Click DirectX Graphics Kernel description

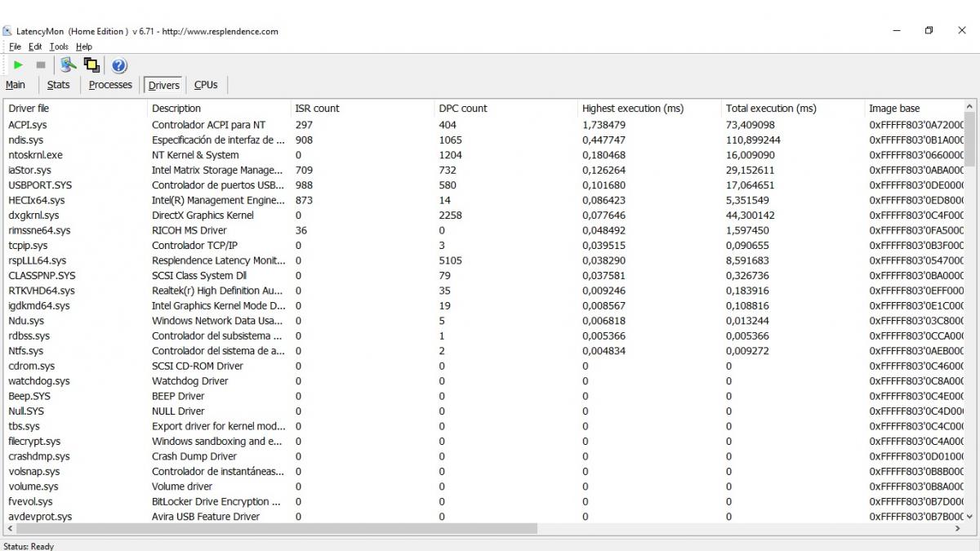click(x=203, y=216)
